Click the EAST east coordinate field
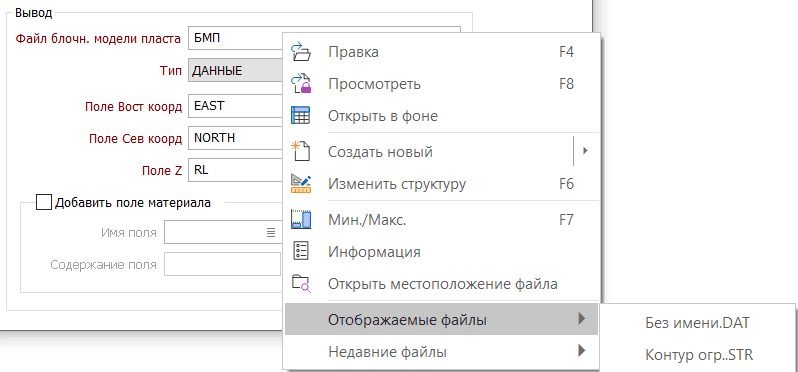The width and height of the screenshot is (798, 372). pyautogui.click(x=235, y=106)
